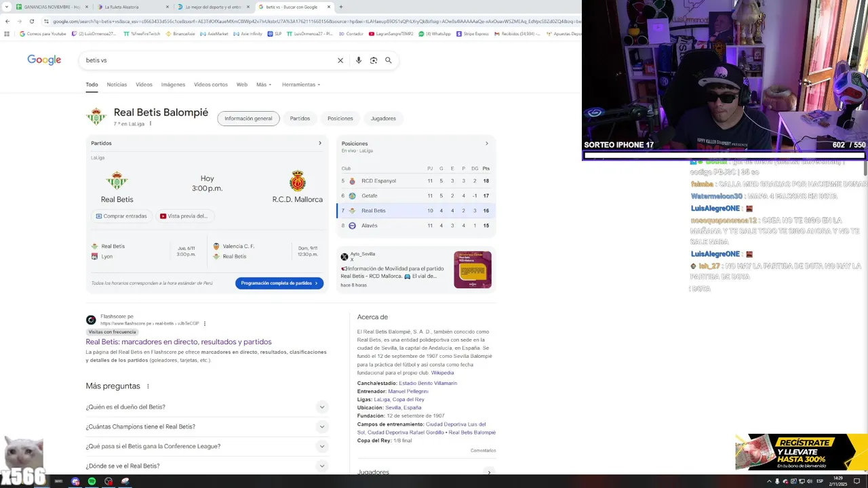Viewport: 868px width, 488px height.
Task: Open the Herramientas dropdown
Action: [301, 85]
